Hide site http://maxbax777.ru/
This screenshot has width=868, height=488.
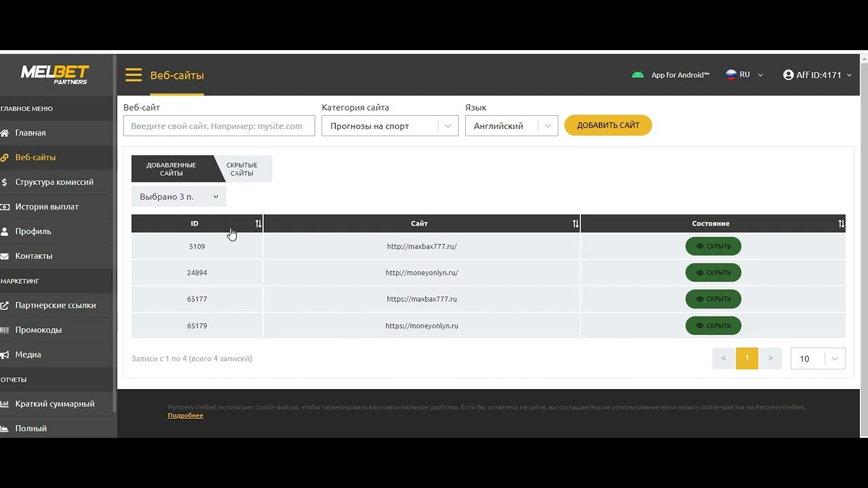pyautogui.click(x=713, y=246)
